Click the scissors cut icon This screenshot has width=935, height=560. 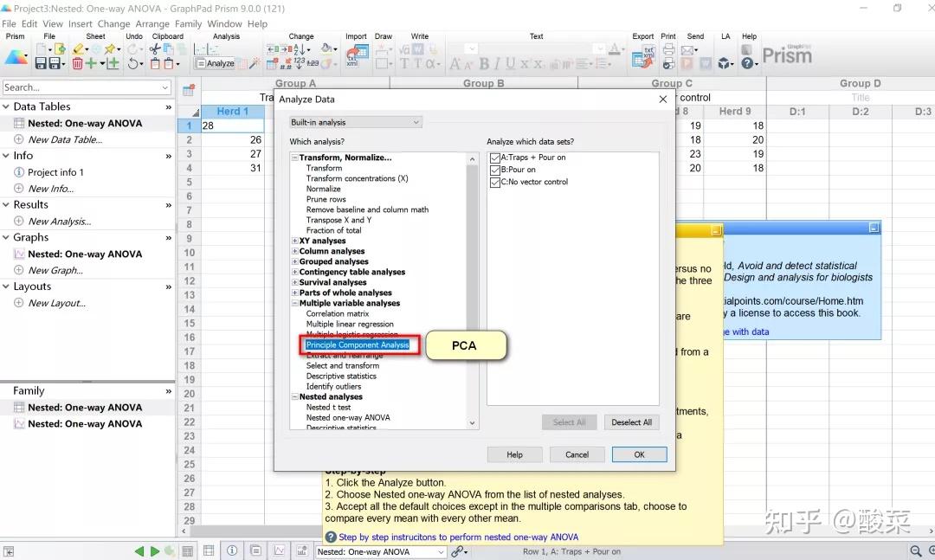pyautogui.click(x=154, y=49)
